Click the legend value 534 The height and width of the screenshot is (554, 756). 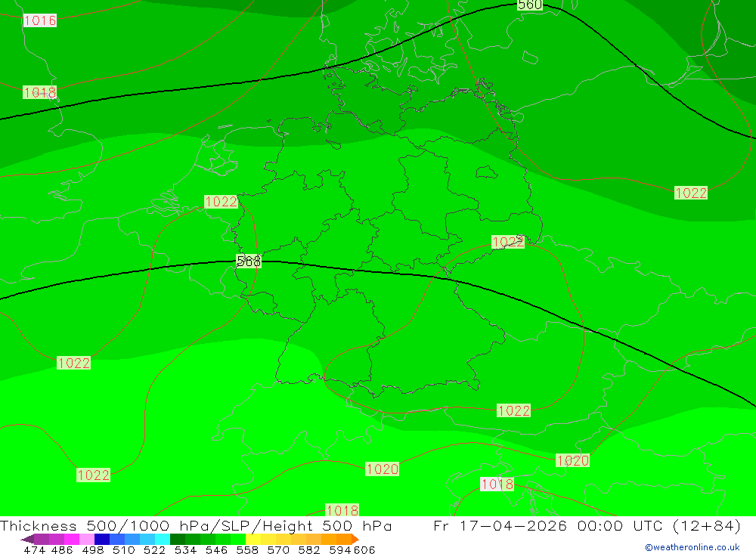click(x=185, y=549)
